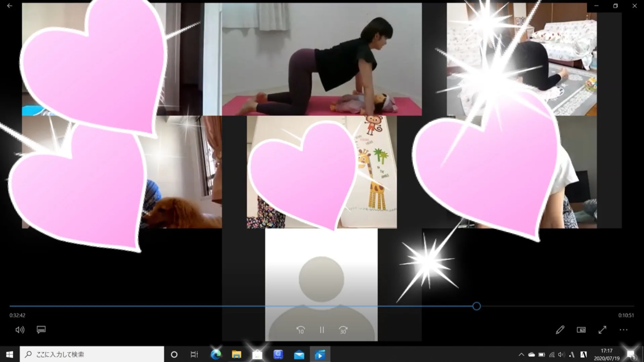
Task: Skip back 10 seconds
Action: click(x=301, y=330)
